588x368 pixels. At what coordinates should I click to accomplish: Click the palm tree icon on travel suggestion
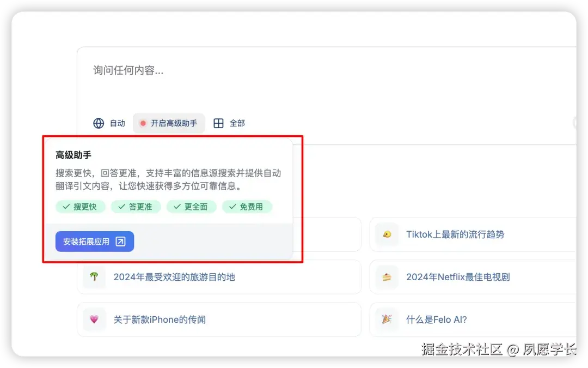tap(94, 276)
